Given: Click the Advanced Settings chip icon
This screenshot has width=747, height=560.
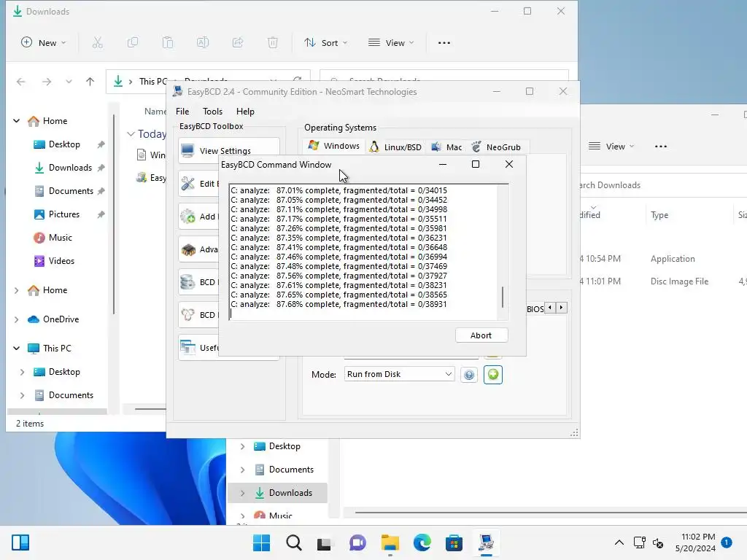Looking at the screenshot, I should point(187,249).
